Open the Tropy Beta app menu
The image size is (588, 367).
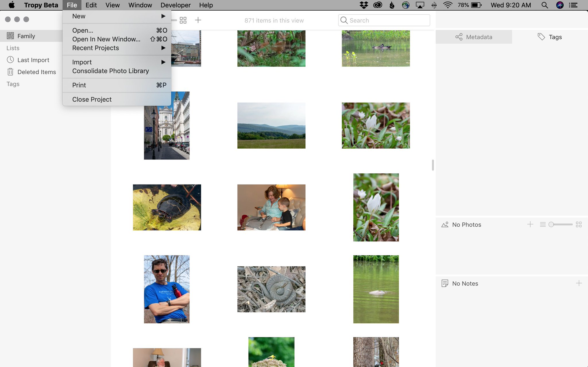click(x=41, y=5)
